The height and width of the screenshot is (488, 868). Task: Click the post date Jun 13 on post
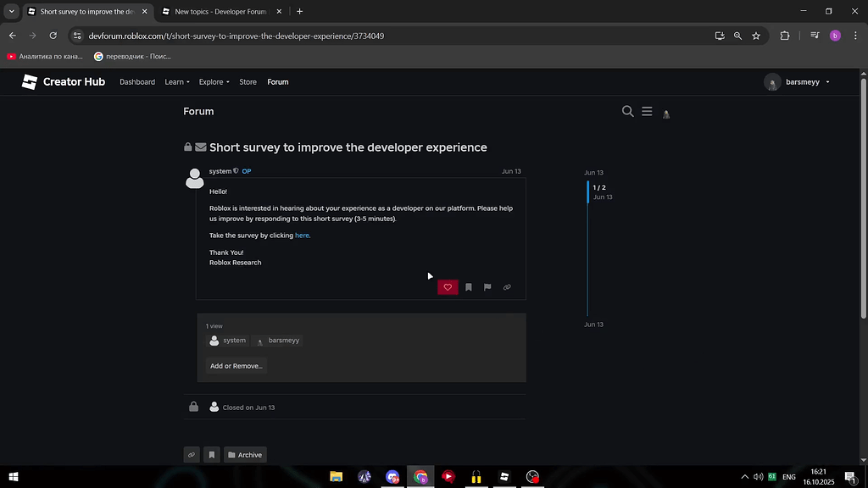tap(511, 171)
